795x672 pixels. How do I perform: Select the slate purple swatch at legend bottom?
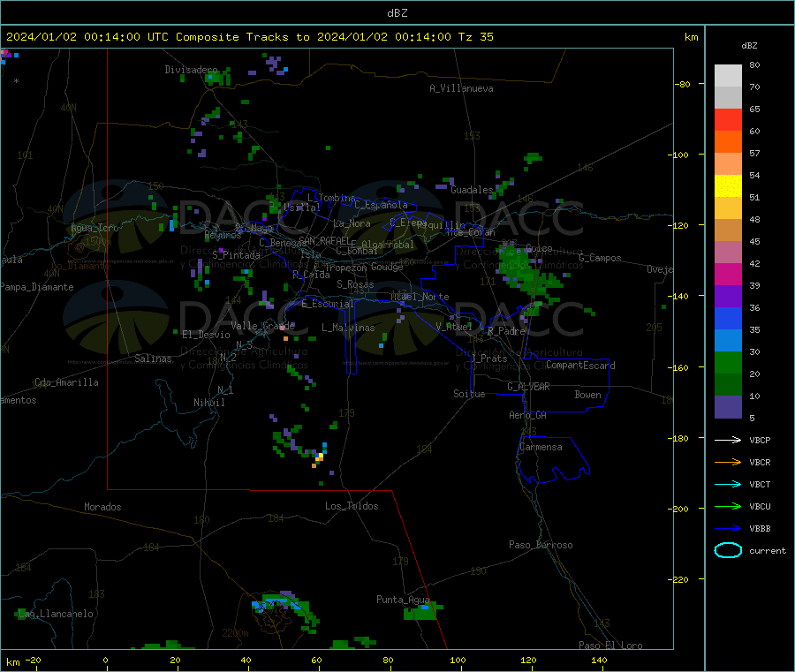click(x=728, y=407)
